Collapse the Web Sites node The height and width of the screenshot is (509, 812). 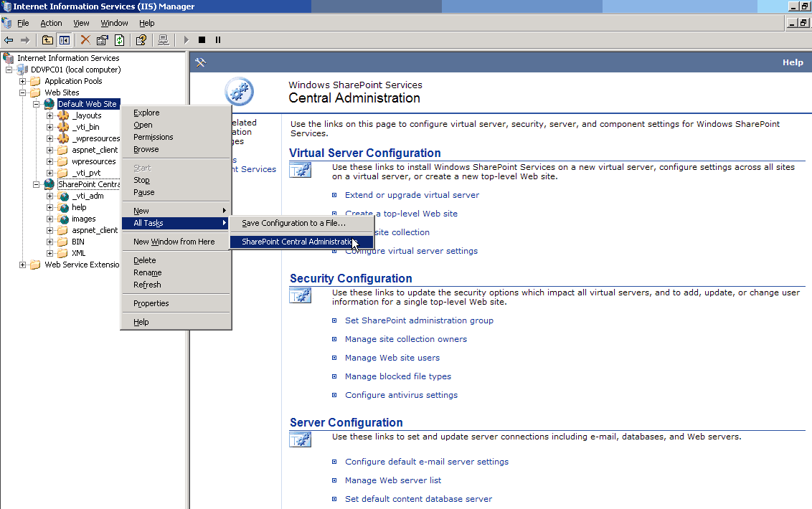pyautogui.click(x=22, y=92)
